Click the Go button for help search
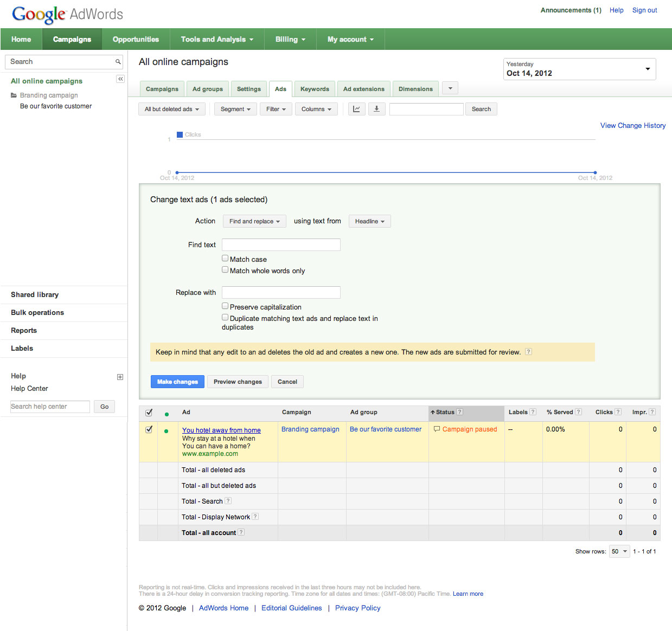The height and width of the screenshot is (631, 672). pyautogui.click(x=104, y=407)
